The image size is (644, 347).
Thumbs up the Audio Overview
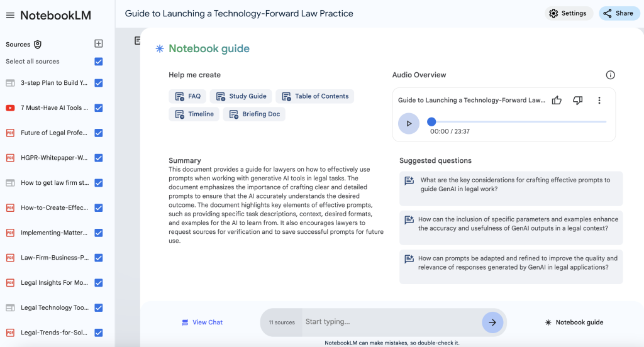pos(557,101)
